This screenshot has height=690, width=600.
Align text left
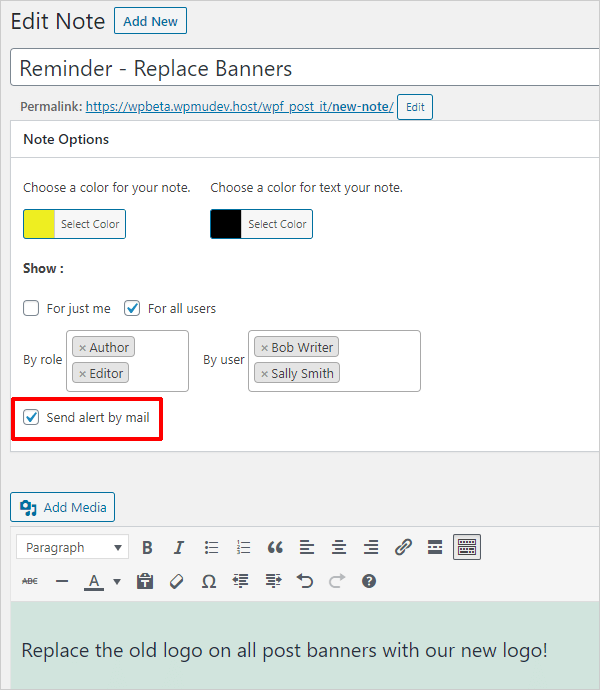tap(307, 547)
